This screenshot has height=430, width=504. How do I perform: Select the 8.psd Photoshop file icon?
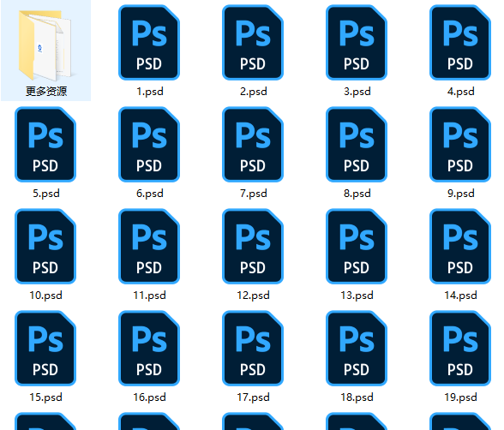click(x=357, y=144)
